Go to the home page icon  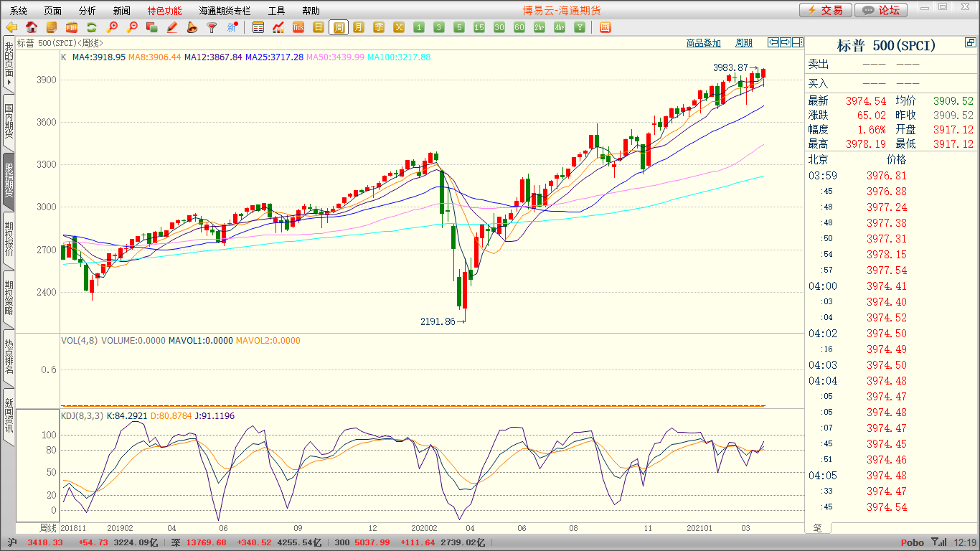click(x=32, y=27)
